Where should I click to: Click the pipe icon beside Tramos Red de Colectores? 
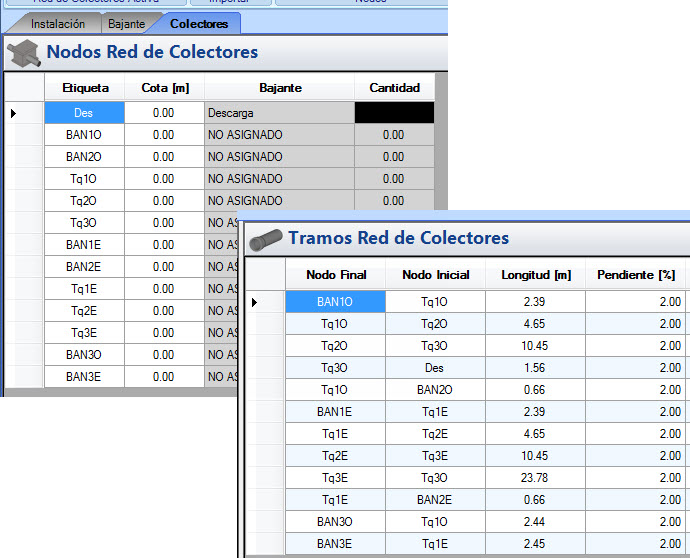coord(266,239)
